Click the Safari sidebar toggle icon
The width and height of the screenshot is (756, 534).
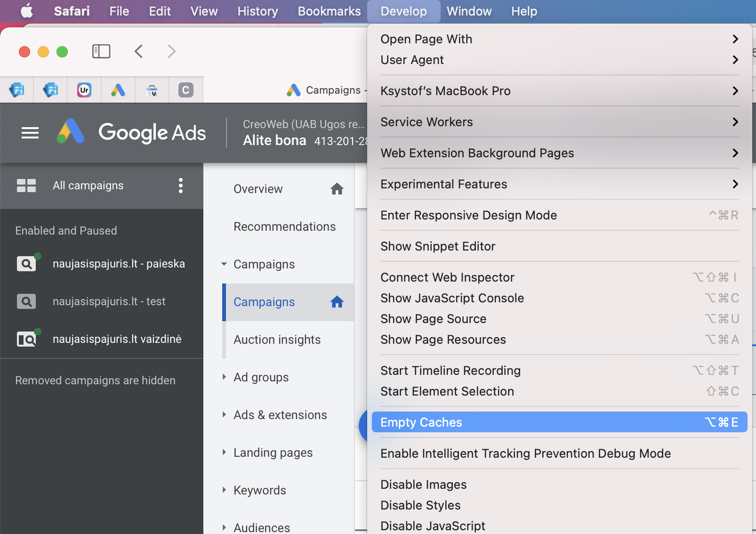(x=101, y=51)
